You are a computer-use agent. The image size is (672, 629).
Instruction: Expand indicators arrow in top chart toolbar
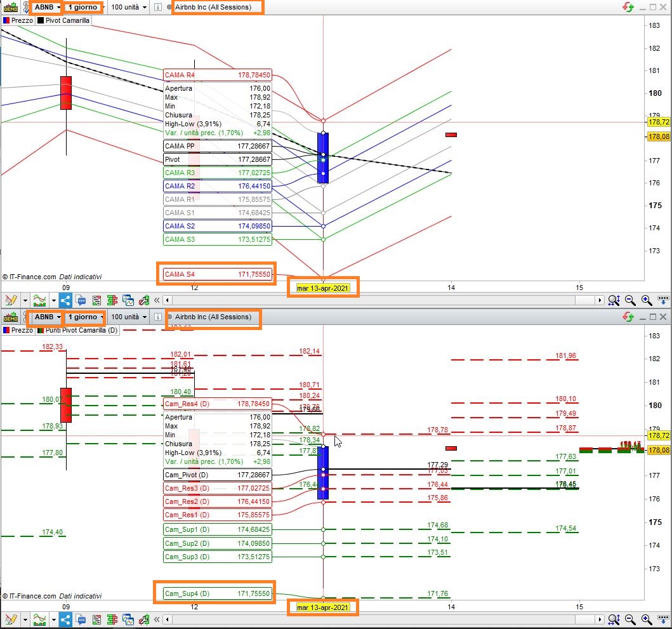coord(53,300)
